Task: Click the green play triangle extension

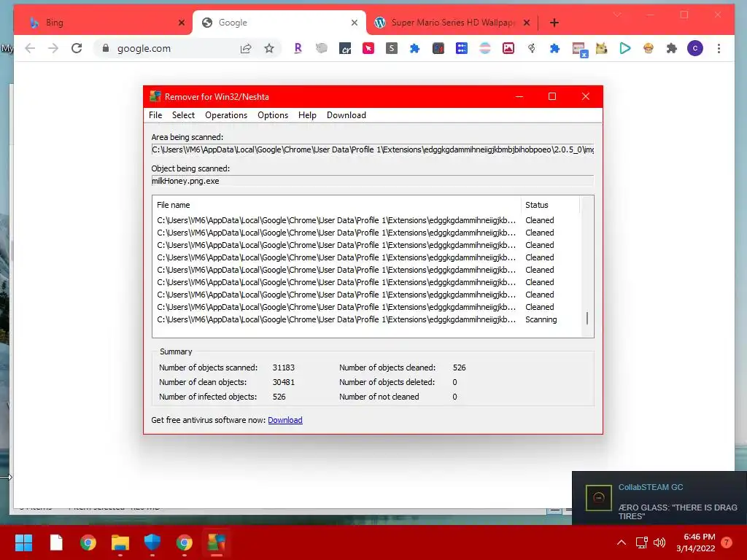Action: (625, 48)
